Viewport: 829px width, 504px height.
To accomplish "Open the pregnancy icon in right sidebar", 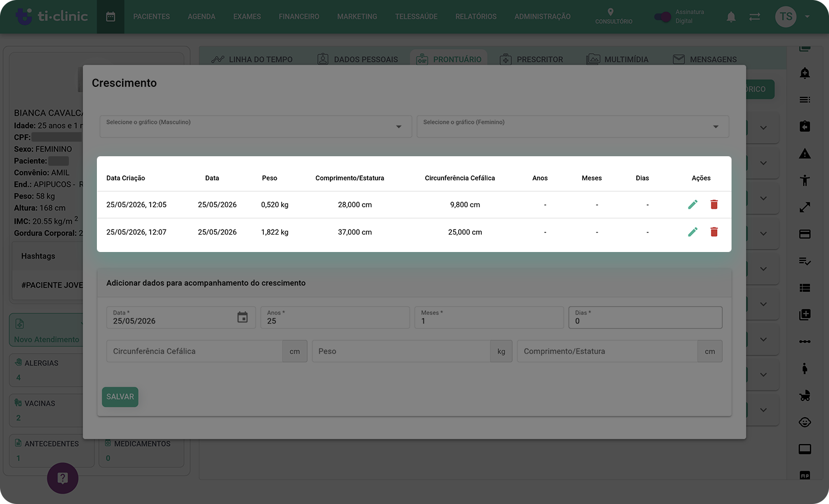I will pyautogui.click(x=805, y=368).
